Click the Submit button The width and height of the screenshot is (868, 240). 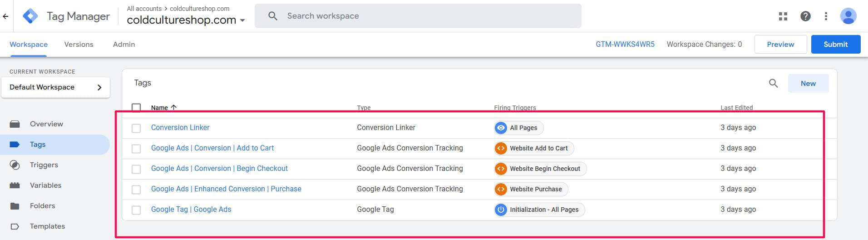[836, 44]
